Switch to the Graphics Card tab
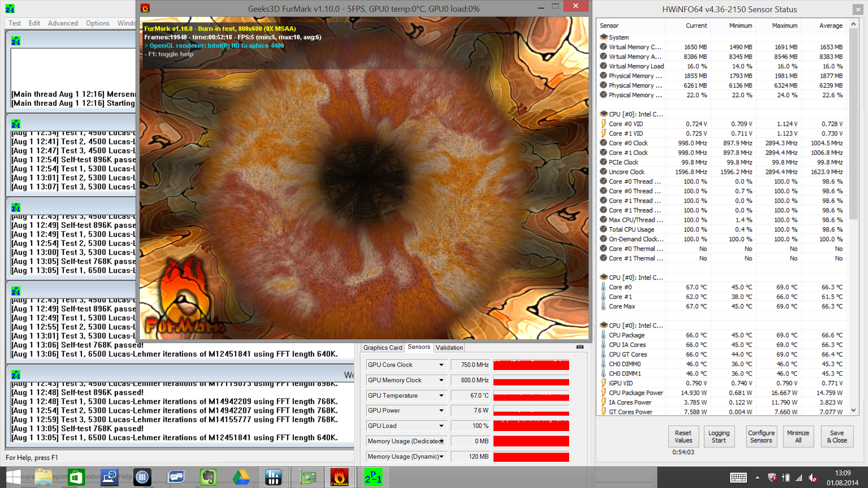The image size is (868, 488). (382, 347)
